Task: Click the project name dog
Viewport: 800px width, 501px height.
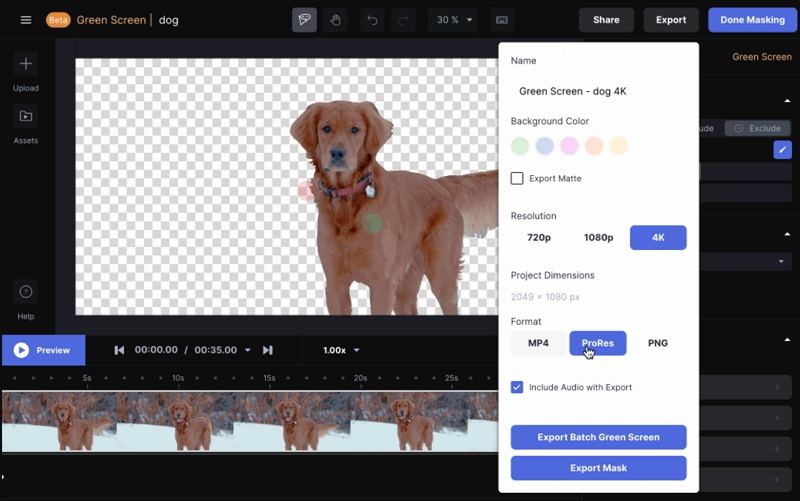Action: [168, 20]
